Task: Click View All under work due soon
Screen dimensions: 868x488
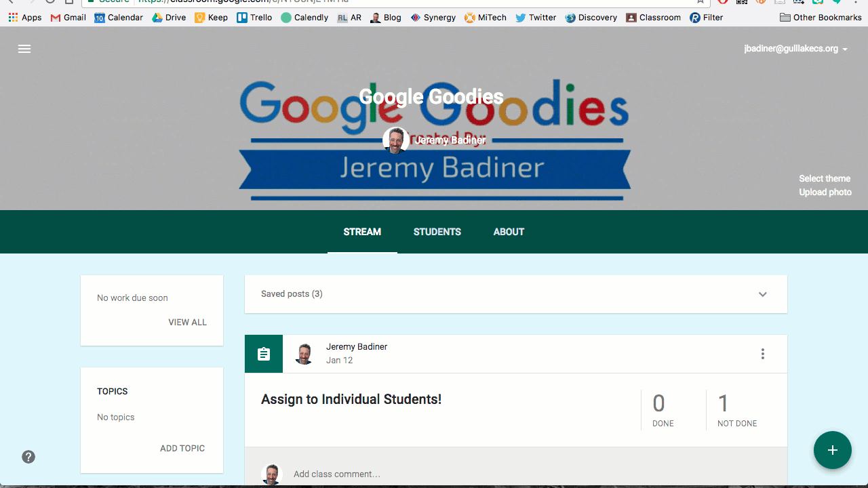Action: [x=188, y=323]
